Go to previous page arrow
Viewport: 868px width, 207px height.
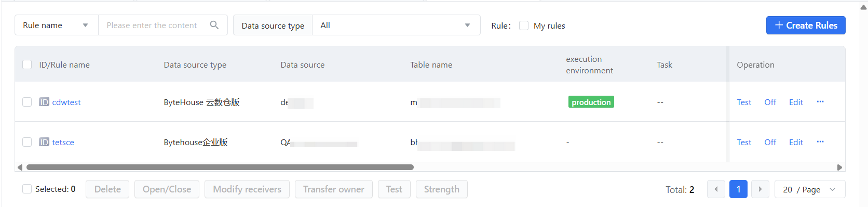click(716, 189)
